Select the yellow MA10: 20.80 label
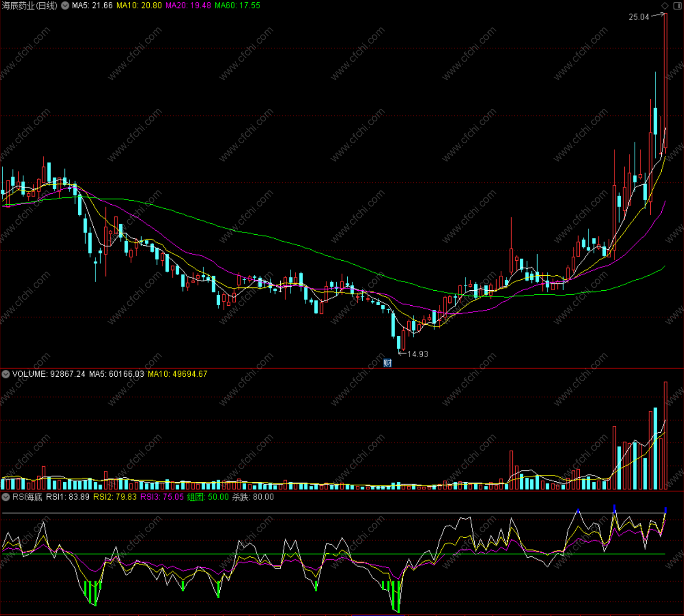This screenshot has width=684, height=616. click(x=139, y=5)
